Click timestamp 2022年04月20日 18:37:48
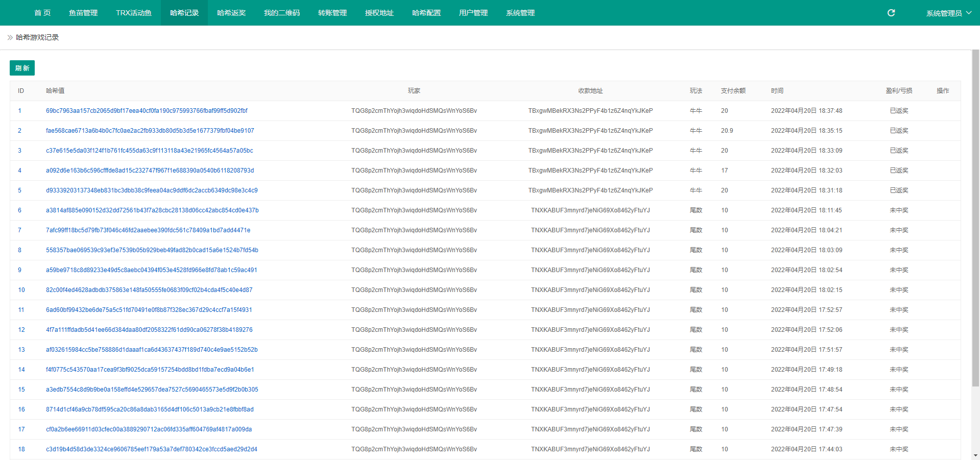980x460 pixels. tap(806, 111)
